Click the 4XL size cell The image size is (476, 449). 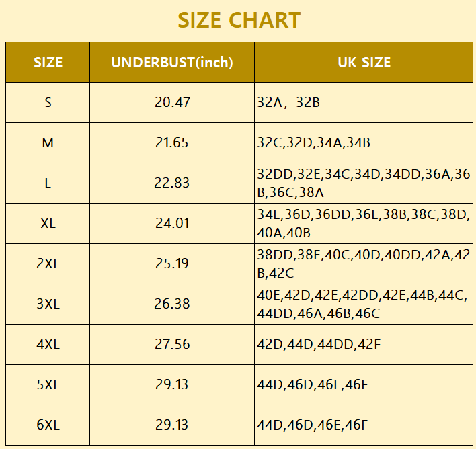click(48, 344)
